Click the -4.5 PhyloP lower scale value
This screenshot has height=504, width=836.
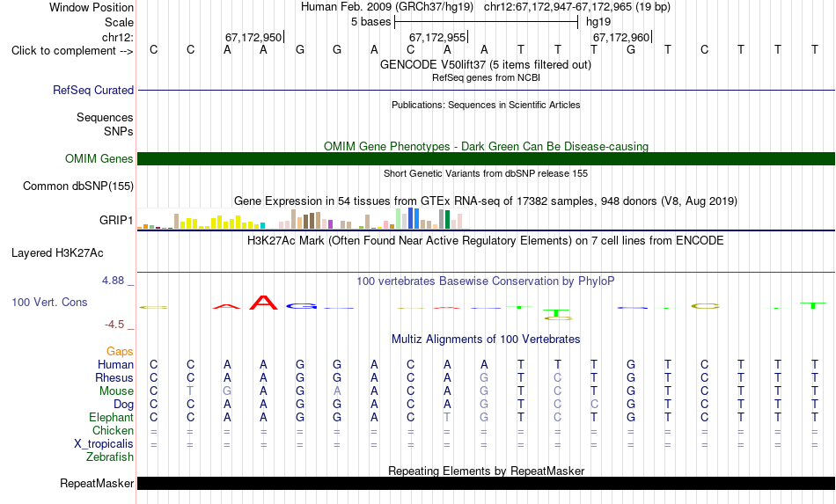click(x=114, y=325)
